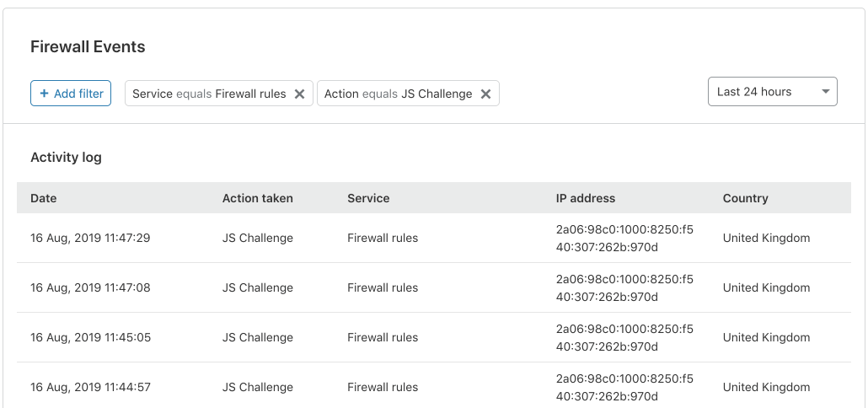The width and height of the screenshot is (868, 408).
Task: Click the Action taken column header
Action: tap(258, 198)
